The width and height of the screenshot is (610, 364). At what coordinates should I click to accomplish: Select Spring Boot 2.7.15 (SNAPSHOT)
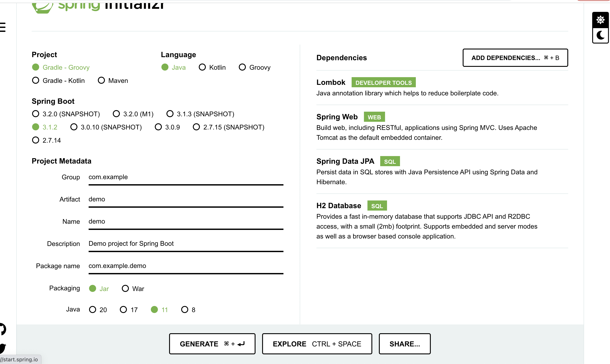229,127
